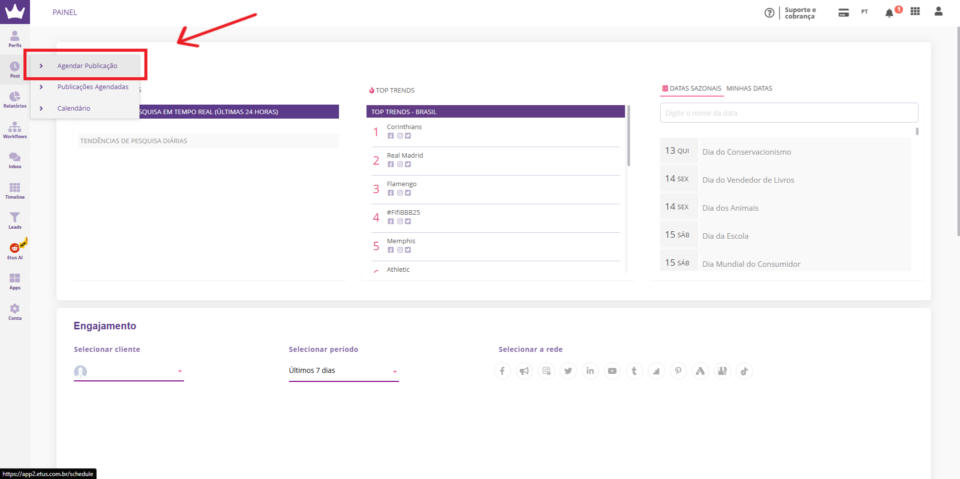
Task: Select the Facebook network icon
Action: [x=502, y=371]
